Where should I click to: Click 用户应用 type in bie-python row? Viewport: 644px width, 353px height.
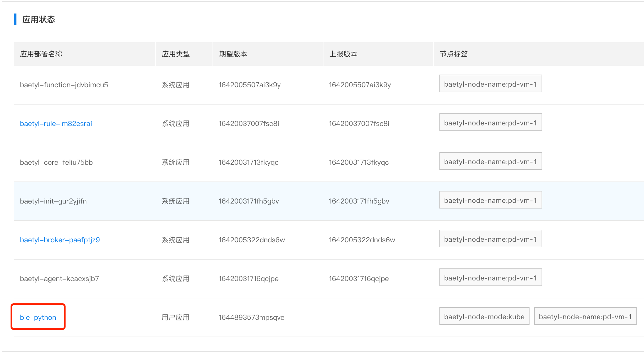pos(176,317)
